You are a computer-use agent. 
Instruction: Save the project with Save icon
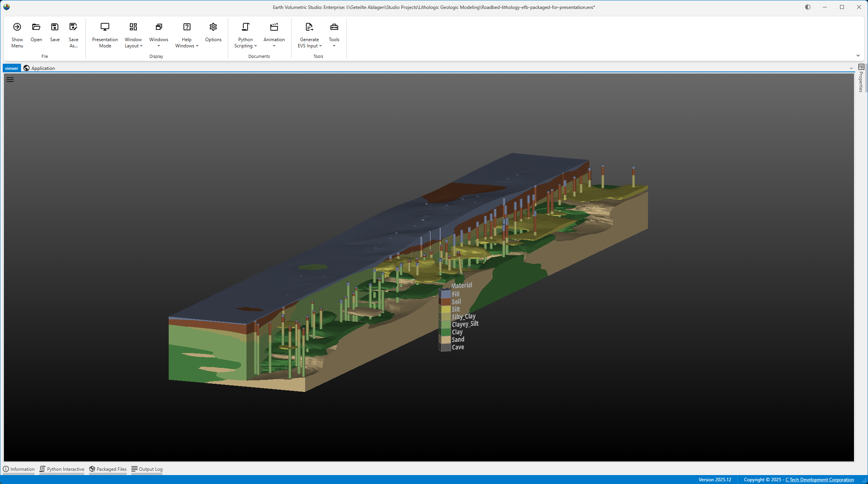pos(55,27)
